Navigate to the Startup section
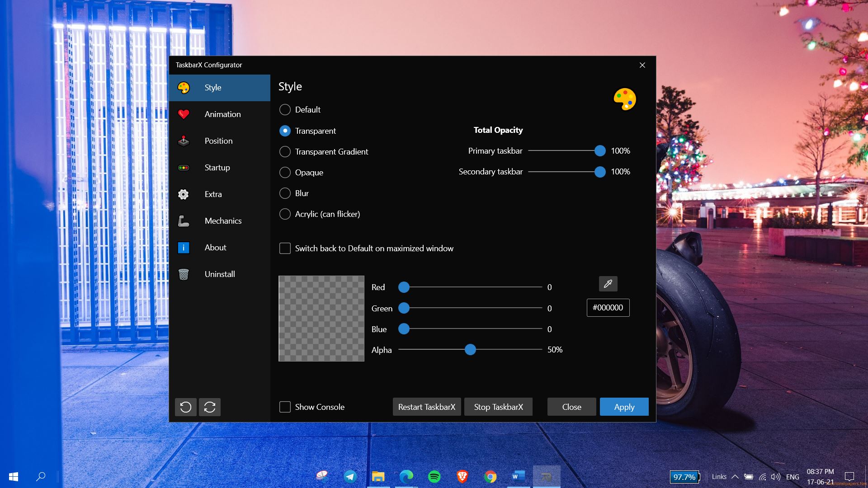The image size is (868, 488). 217,167
